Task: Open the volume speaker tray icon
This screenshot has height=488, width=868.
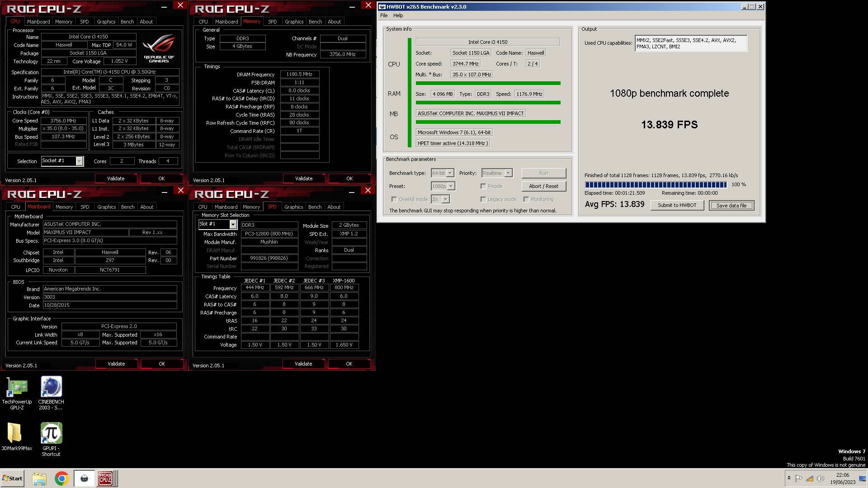Action: tap(821, 479)
